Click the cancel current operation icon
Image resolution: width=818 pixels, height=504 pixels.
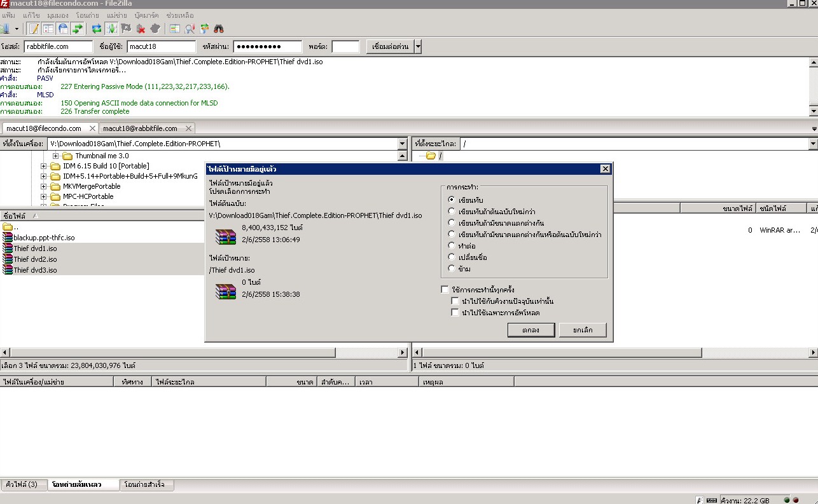pyautogui.click(x=126, y=29)
